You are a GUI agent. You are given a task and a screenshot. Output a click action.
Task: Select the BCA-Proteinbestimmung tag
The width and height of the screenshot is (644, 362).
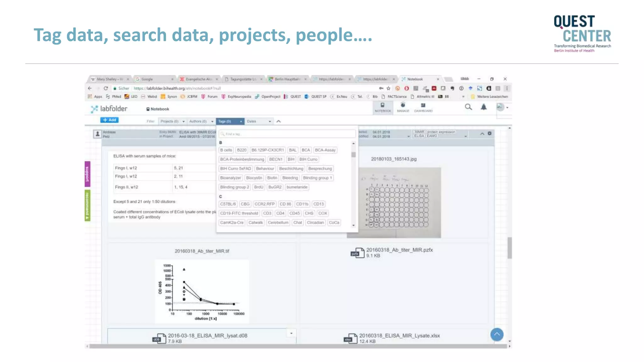pyautogui.click(x=242, y=159)
